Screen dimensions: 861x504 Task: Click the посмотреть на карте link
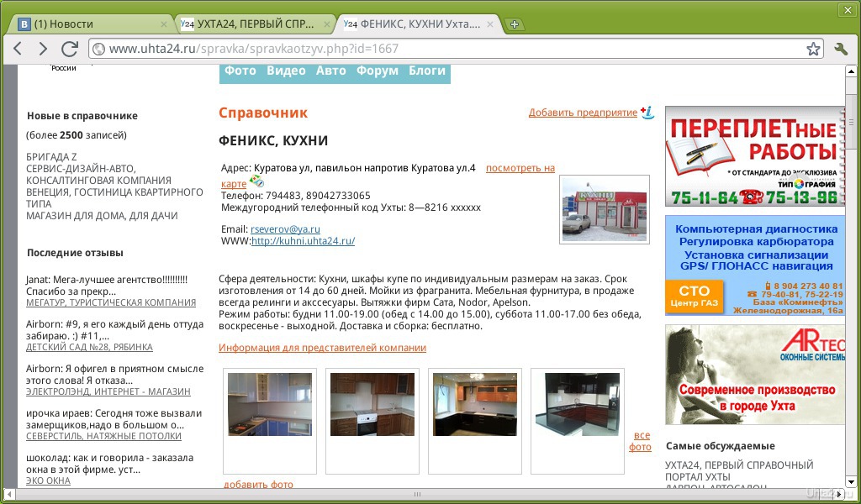coord(520,168)
